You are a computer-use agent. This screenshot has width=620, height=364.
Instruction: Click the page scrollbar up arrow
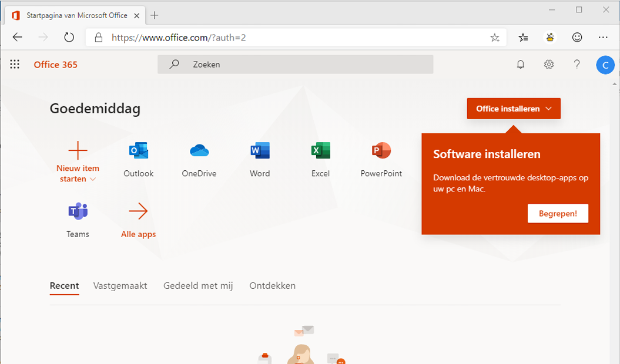click(x=615, y=84)
